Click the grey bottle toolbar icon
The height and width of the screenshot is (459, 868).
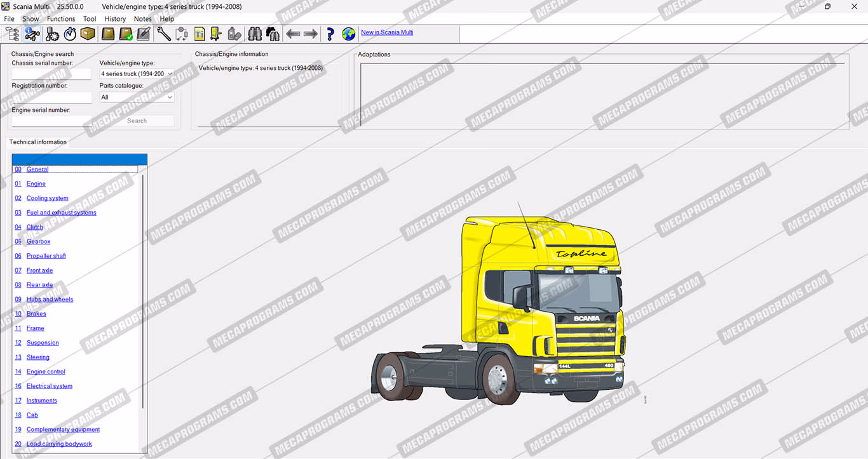point(234,34)
